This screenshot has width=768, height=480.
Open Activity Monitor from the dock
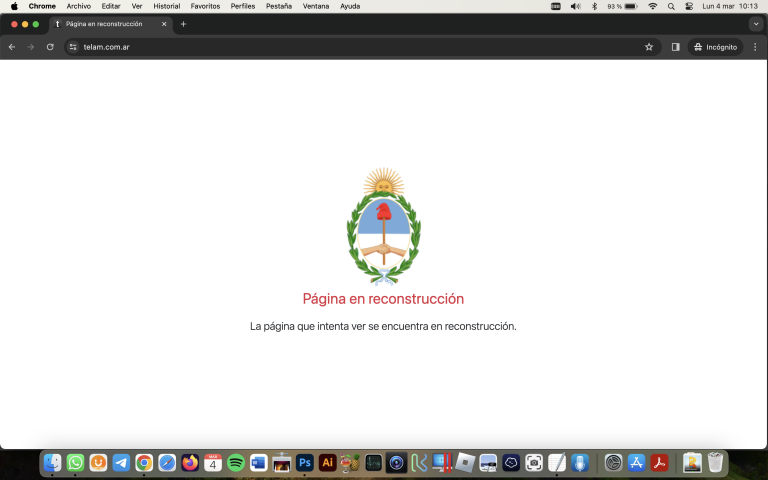[x=373, y=462]
